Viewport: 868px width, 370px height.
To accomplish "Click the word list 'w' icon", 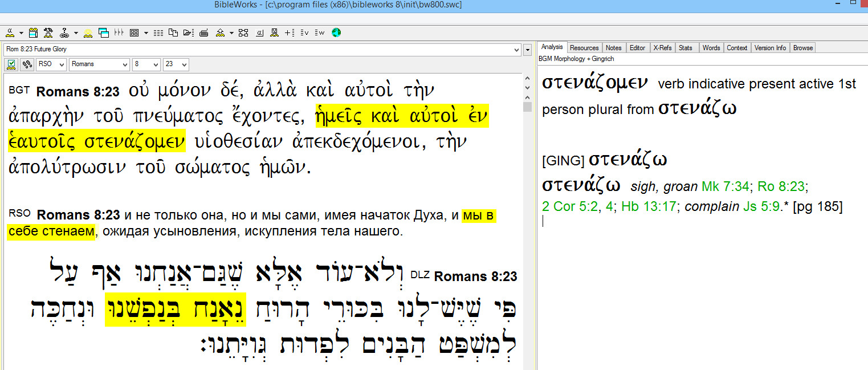I will (x=319, y=32).
